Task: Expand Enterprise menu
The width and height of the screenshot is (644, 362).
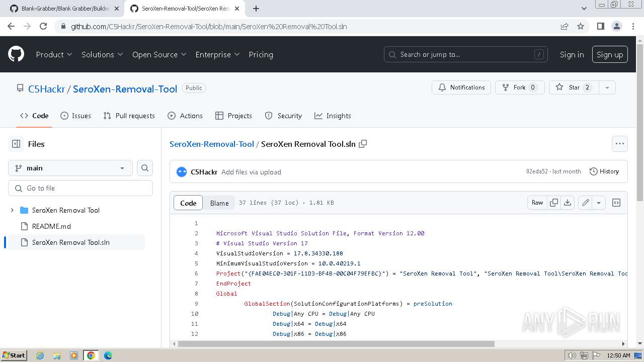Action: point(217,54)
